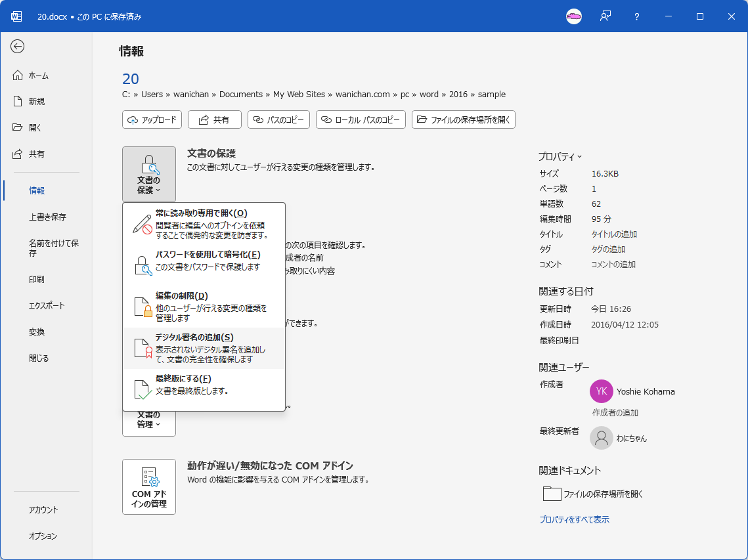Click the Yoshie Kohama avatar circle

click(x=601, y=391)
